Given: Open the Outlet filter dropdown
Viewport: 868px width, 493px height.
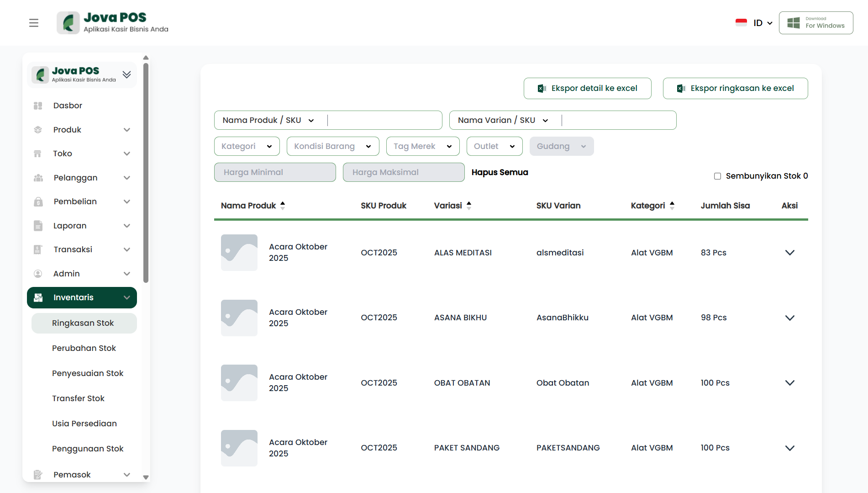Looking at the screenshot, I should (x=494, y=146).
